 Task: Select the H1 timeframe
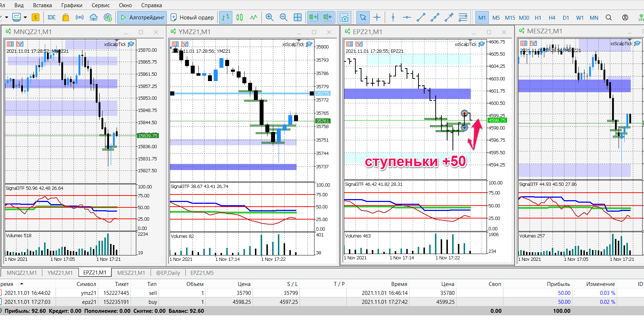[x=538, y=18]
